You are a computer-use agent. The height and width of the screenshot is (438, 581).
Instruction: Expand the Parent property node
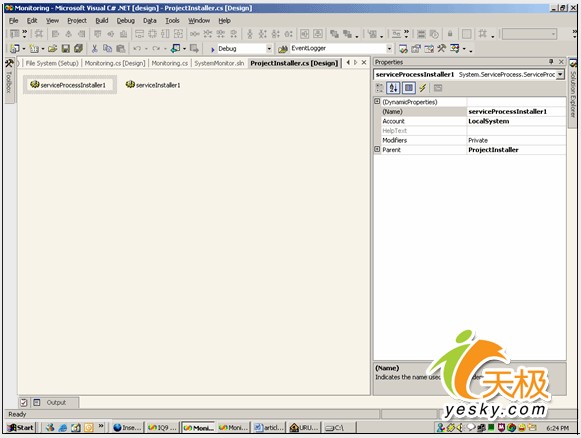click(x=377, y=149)
